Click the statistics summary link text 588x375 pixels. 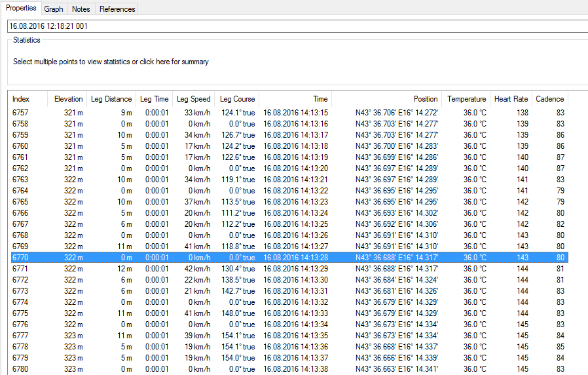(x=111, y=62)
